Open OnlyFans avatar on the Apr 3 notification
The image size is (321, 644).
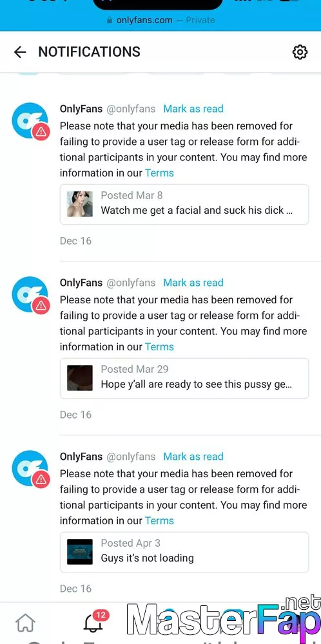coord(30,469)
